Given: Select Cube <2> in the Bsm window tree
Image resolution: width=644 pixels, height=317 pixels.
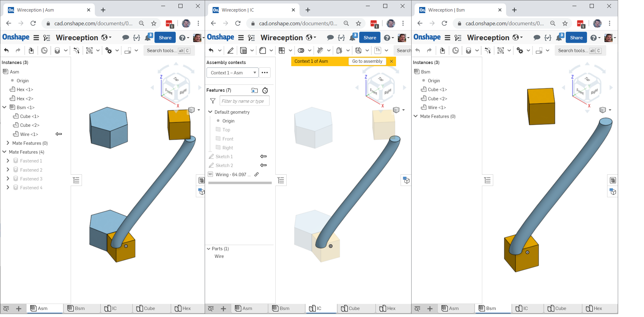Looking at the screenshot, I should 437,98.
